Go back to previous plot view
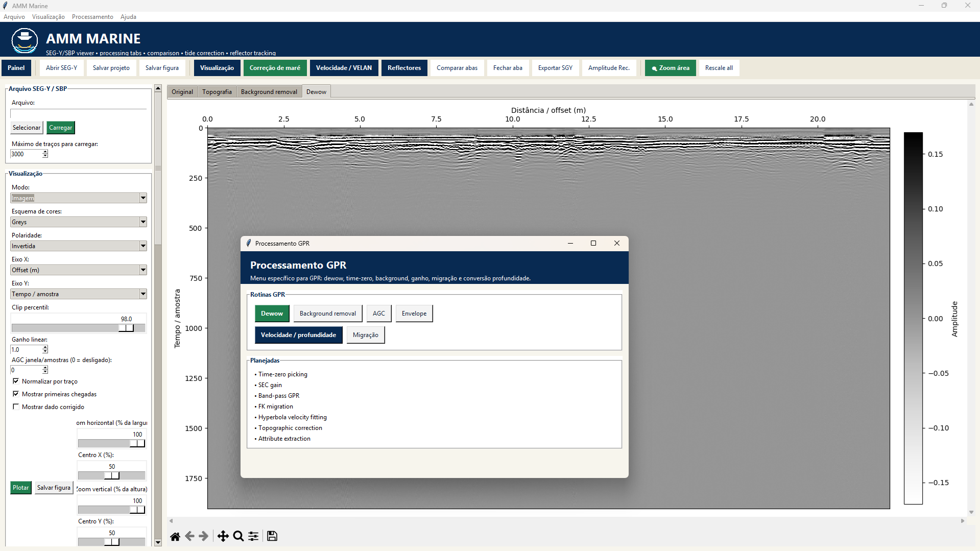 tap(189, 536)
